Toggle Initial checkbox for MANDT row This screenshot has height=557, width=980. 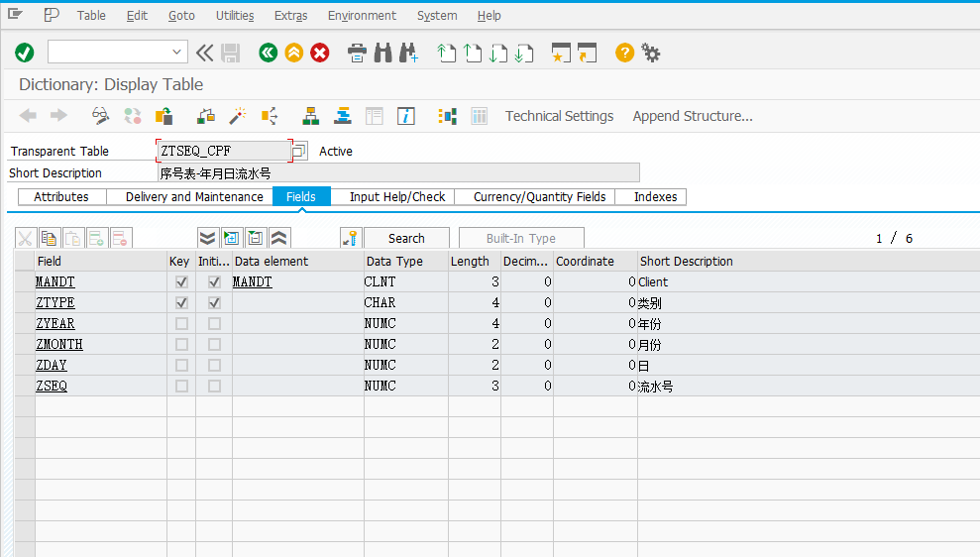[x=214, y=281]
